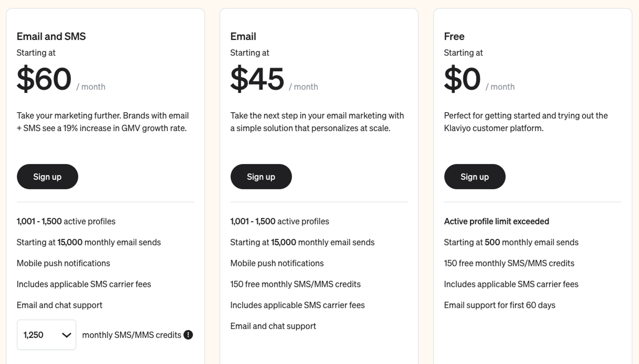Click Email support for first 60 days text
Viewport: 639px width, 364px height.
pyautogui.click(x=499, y=305)
